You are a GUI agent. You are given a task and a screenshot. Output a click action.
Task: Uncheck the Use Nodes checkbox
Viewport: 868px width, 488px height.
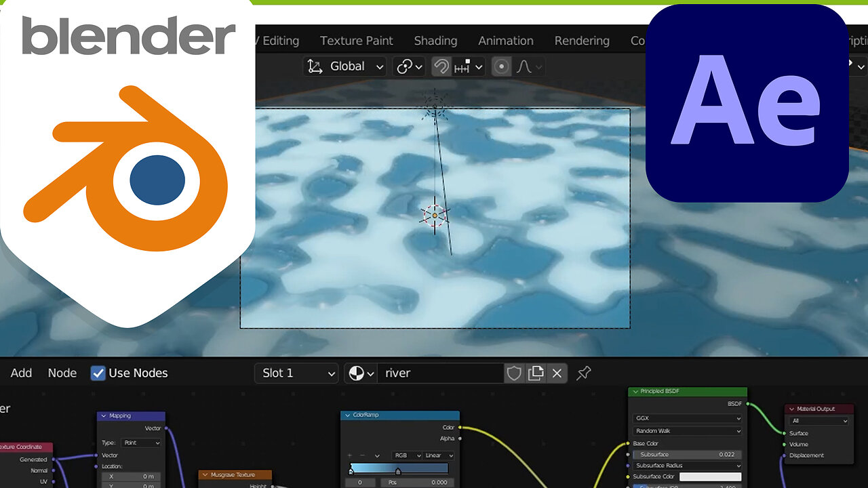tap(98, 373)
